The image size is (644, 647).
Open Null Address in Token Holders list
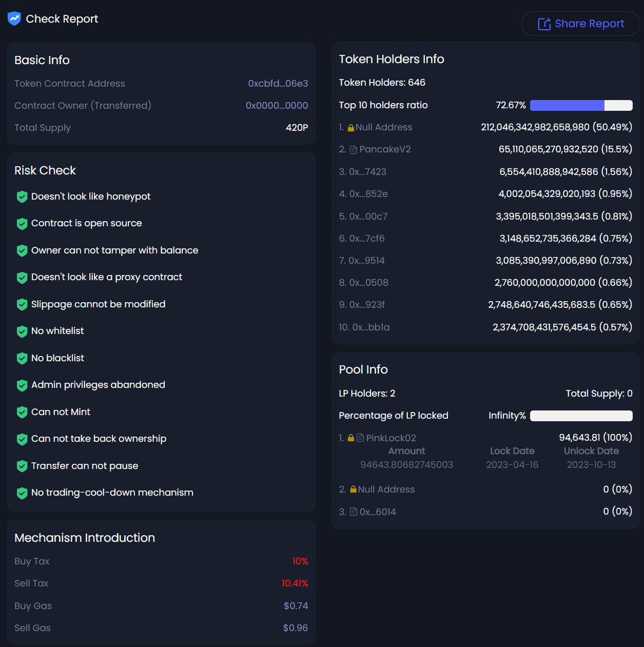pos(384,127)
